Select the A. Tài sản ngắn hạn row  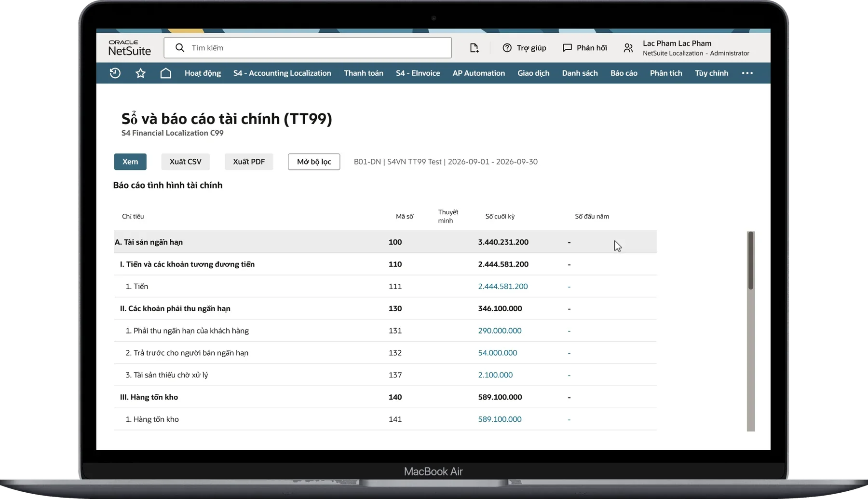click(385, 242)
